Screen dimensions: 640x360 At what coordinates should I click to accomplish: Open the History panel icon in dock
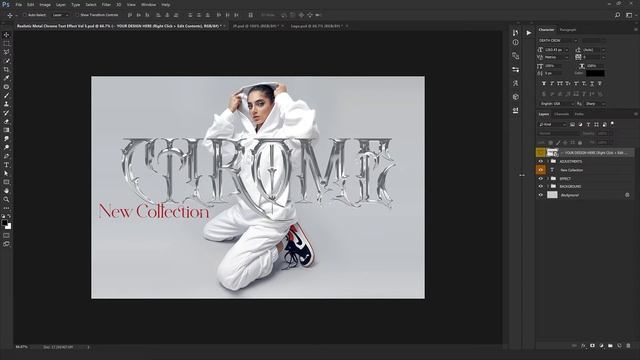click(516, 33)
